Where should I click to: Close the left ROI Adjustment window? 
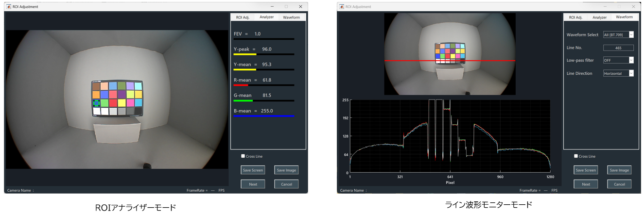[300, 7]
